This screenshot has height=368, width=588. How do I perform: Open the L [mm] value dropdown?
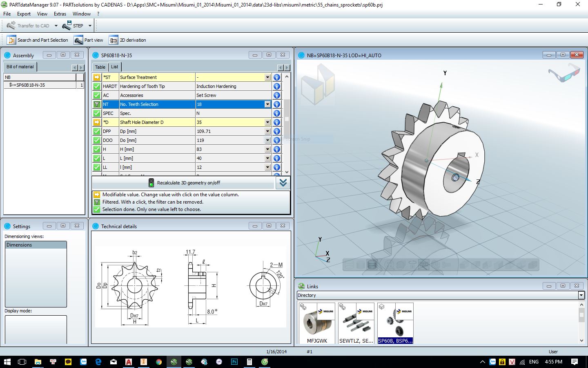267,158
